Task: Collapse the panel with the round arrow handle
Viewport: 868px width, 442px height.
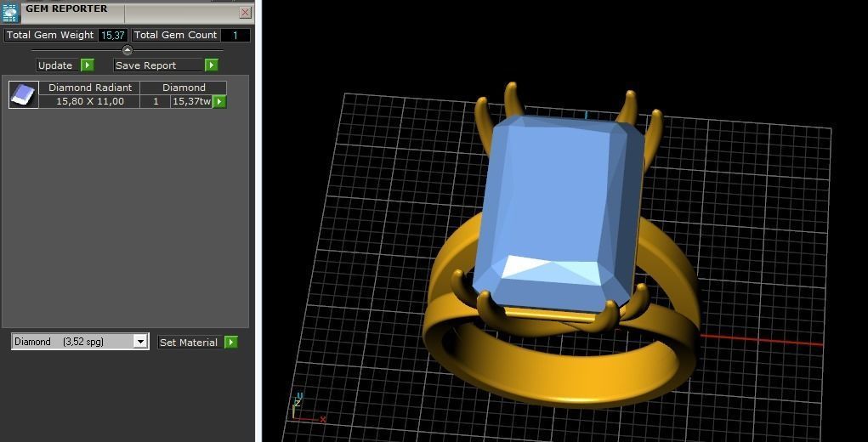Action: pos(128,50)
